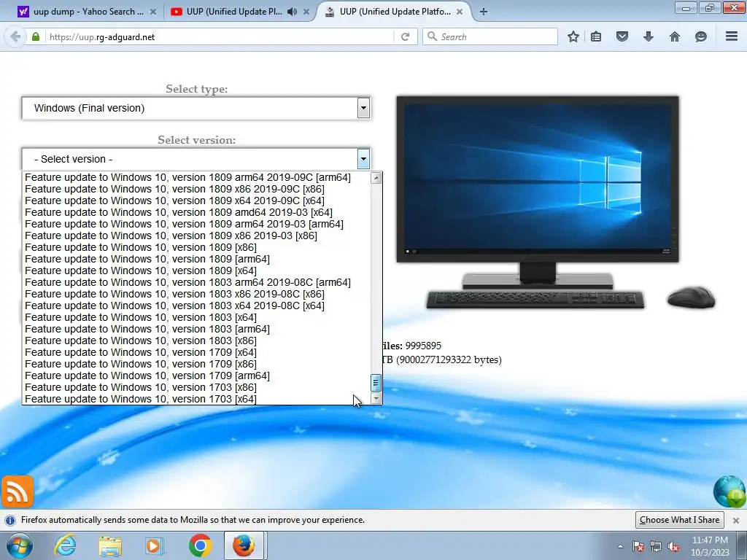The image size is (747, 560).
Task: Switch to the YouTube UUP tab
Action: click(x=241, y=12)
